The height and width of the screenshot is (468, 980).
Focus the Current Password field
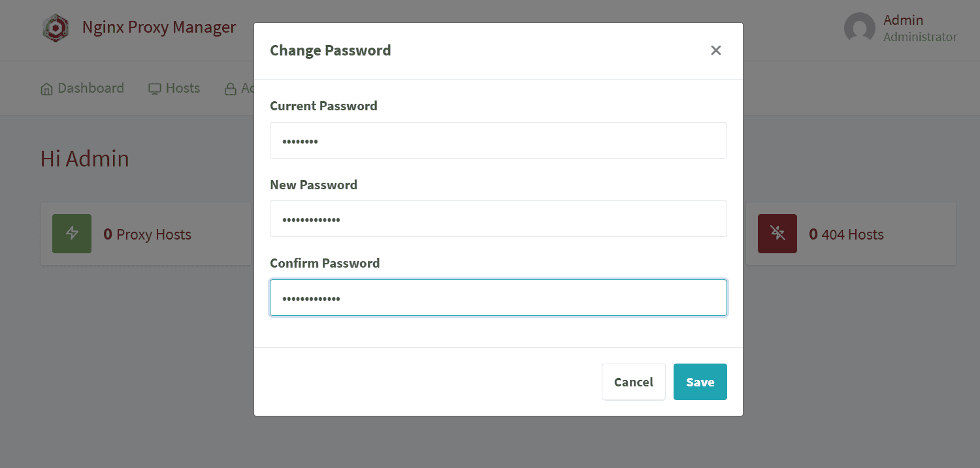(x=498, y=140)
